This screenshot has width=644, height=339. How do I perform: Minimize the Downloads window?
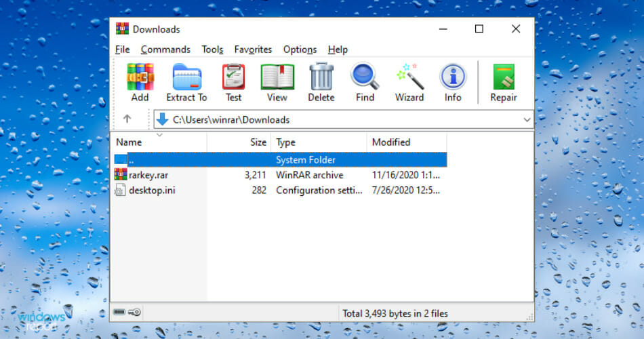pos(443,28)
